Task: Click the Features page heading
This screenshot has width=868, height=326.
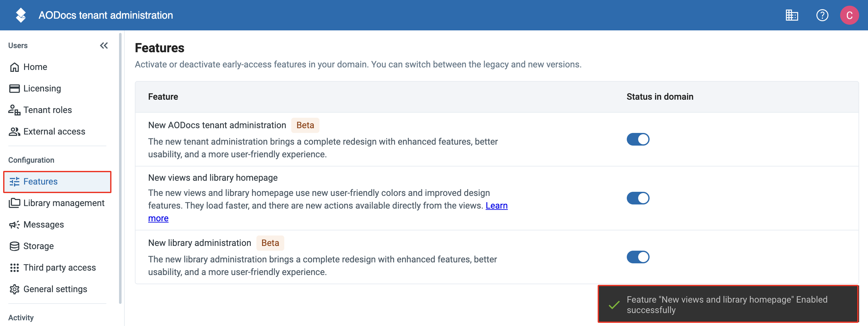Action: [159, 48]
